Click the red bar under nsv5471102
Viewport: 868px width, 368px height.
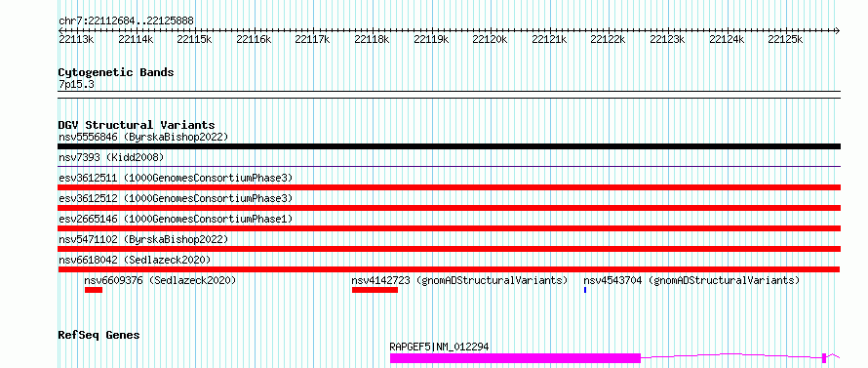[449, 249]
